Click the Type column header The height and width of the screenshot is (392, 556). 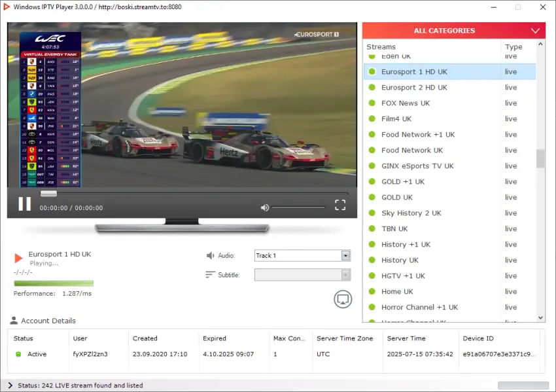[513, 47]
